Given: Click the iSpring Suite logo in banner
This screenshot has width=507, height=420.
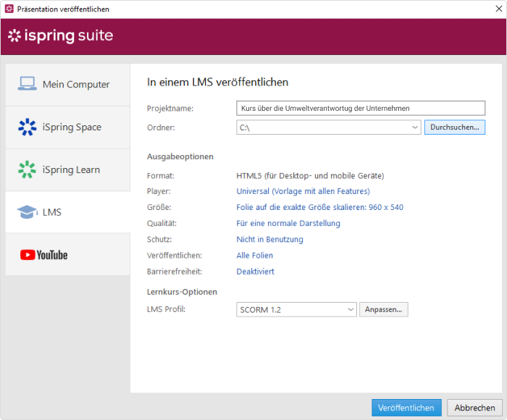Looking at the screenshot, I should [60, 35].
